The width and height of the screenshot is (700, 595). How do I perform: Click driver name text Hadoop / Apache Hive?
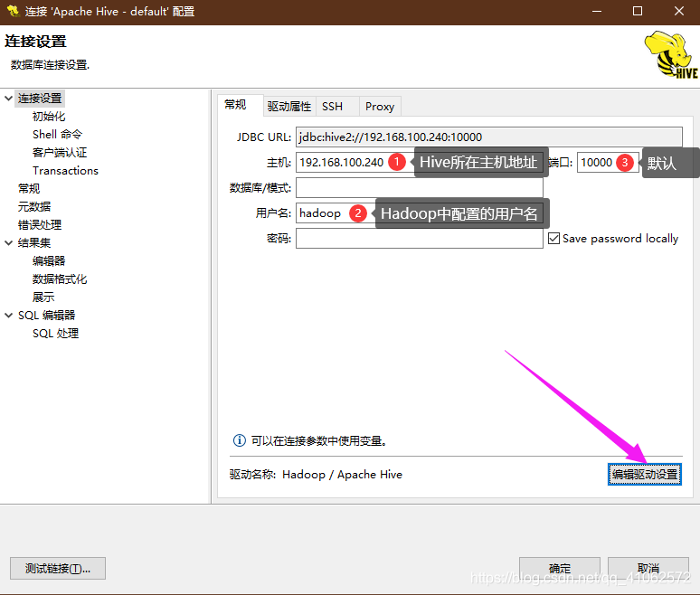(x=342, y=475)
